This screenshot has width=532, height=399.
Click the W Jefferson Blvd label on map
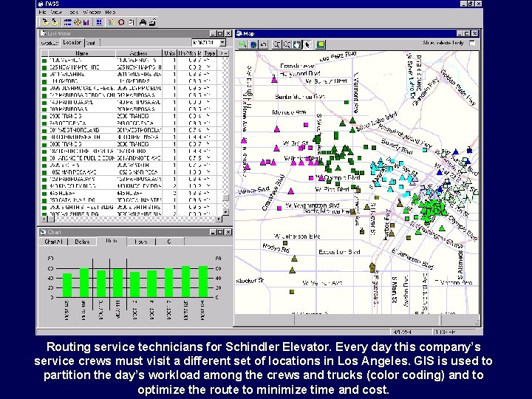pyautogui.click(x=297, y=236)
